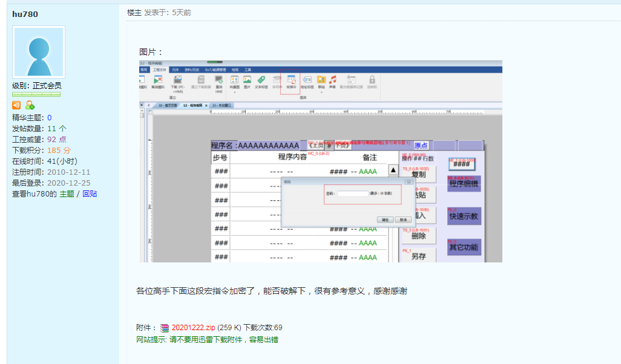The image size is (621, 364).
Task: Expand the 群组 dropdown in the ribbon
Action: pos(321,93)
